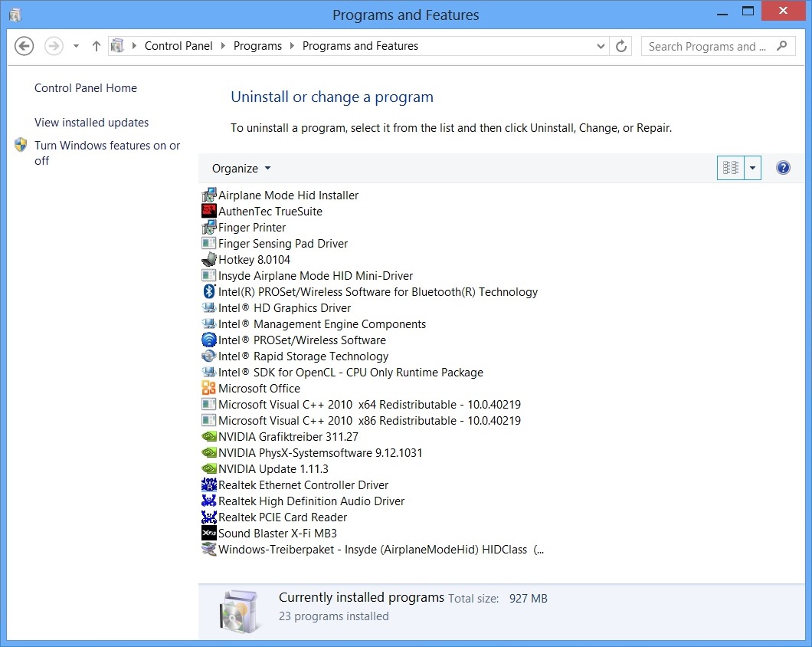This screenshot has width=812, height=647.
Task: Open the help question mark icon
Action: [x=783, y=167]
